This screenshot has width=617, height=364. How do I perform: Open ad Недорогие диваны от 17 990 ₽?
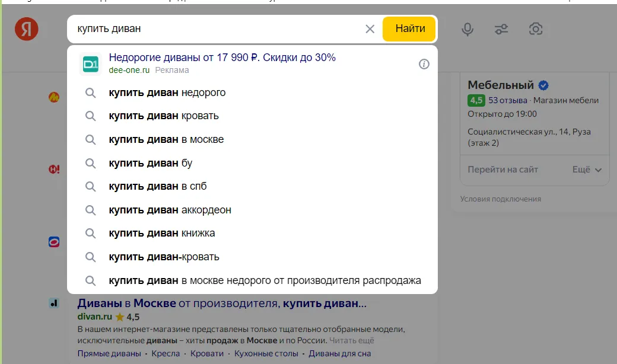(x=222, y=58)
